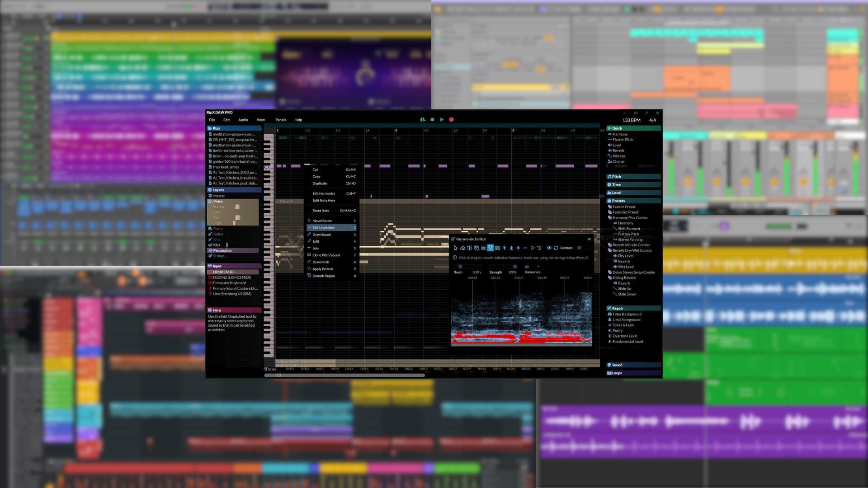Open the Panels menu
The width and height of the screenshot is (868, 488).
tap(280, 120)
